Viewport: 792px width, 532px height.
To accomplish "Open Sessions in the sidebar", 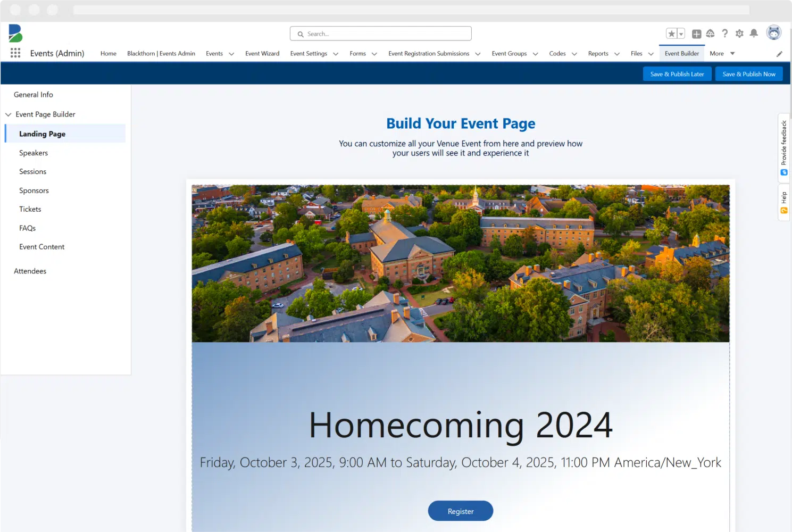I will click(33, 172).
